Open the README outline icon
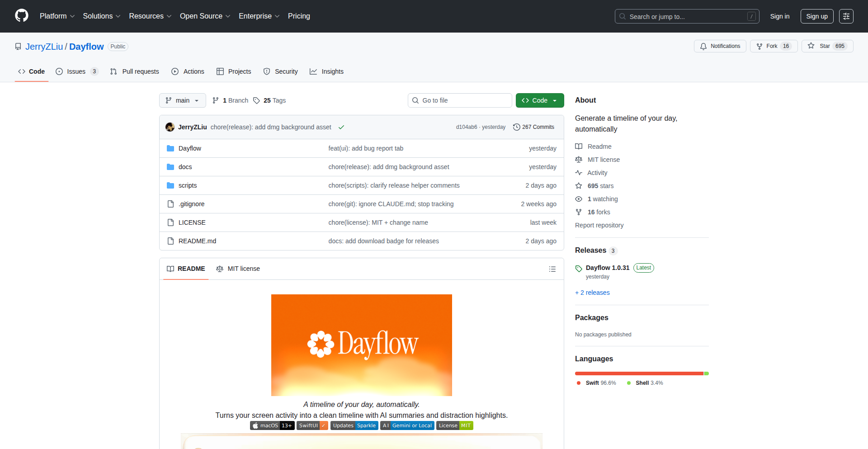 click(x=552, y=269)
